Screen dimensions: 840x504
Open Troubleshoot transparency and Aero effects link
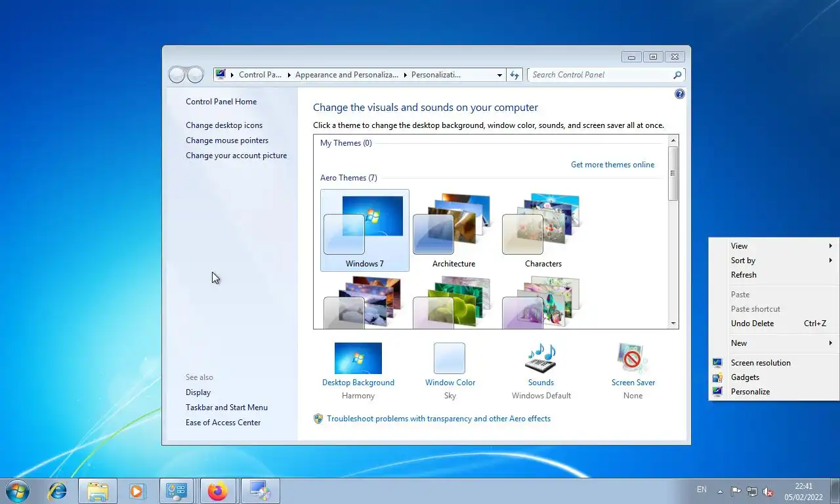pyautogui.click(x=438, y=419)
